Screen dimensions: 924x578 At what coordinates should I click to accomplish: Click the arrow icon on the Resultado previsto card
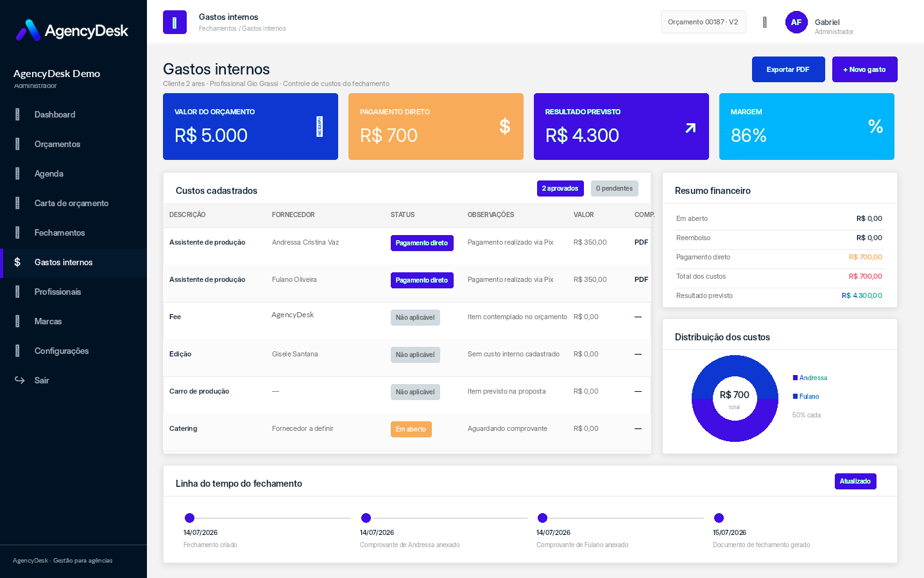(x=690, y=128)
